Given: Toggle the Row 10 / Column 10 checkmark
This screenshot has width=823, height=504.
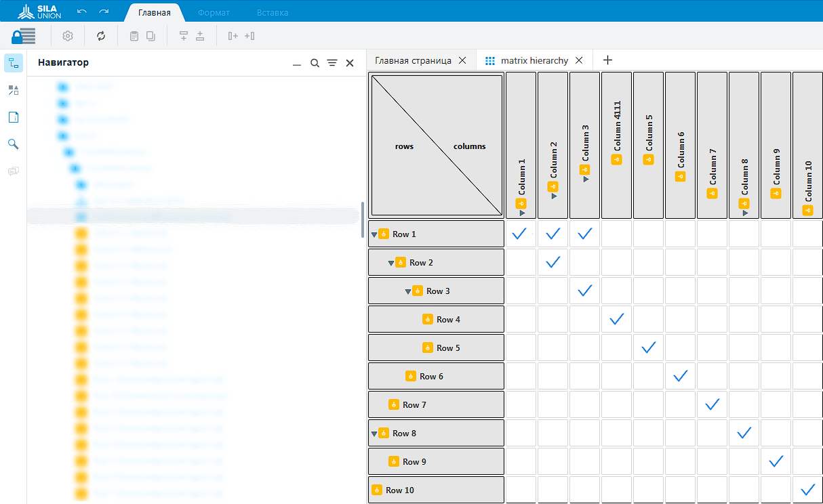Looking at the screenshot, I should [x=807, y=490].
